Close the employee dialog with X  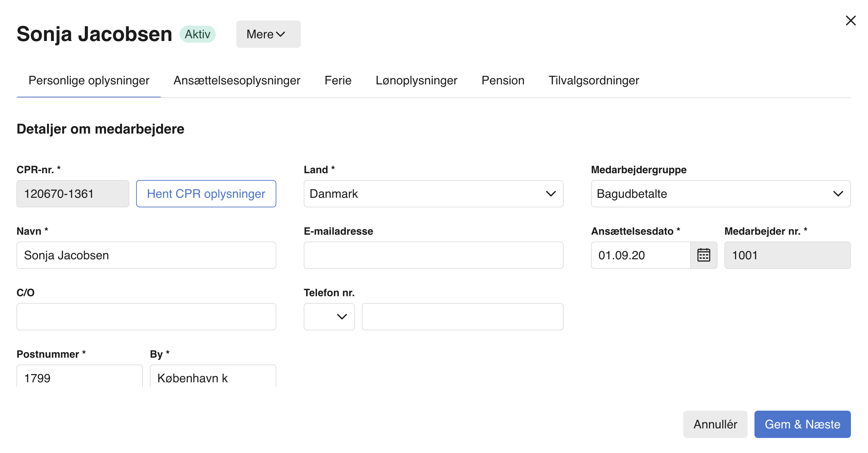(x=850, y=20)
